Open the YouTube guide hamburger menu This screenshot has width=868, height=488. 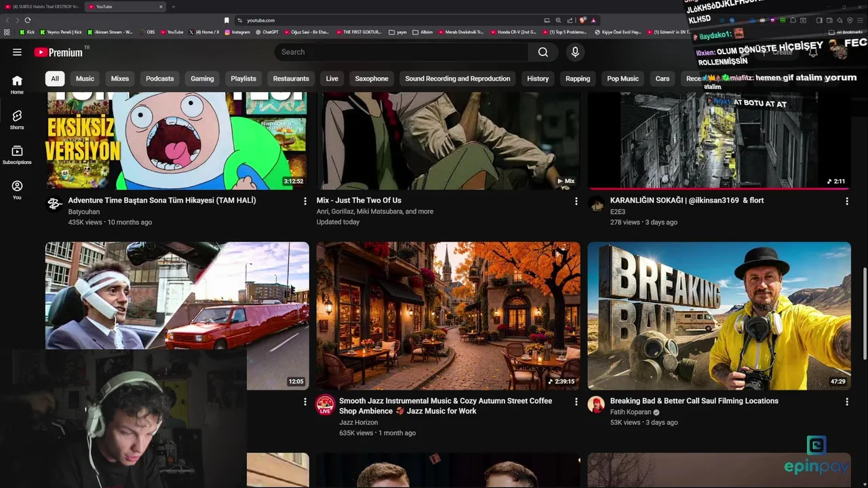pos(17,52)
